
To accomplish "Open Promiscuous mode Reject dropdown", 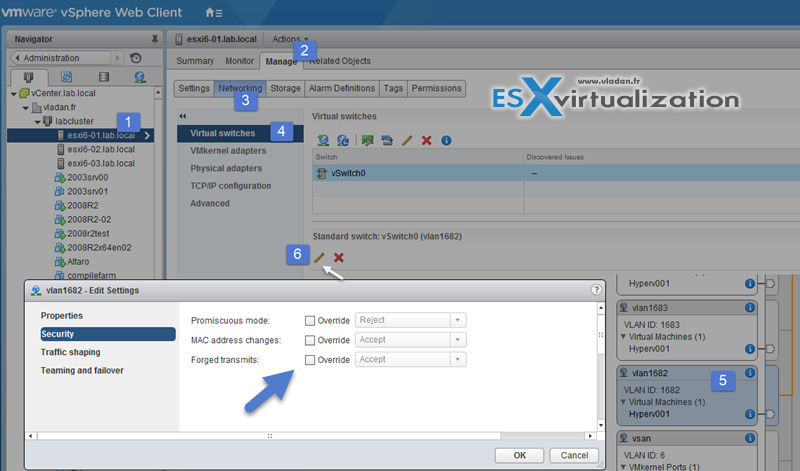I will click(411, 320).
